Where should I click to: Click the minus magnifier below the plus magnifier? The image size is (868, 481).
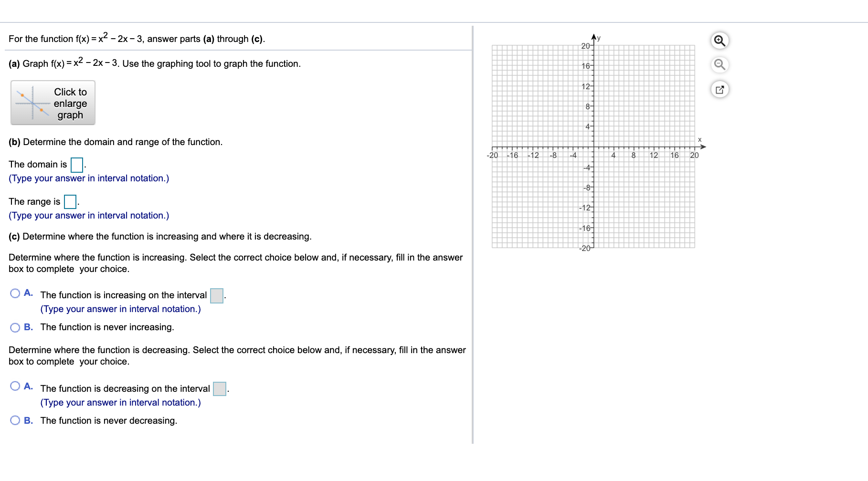pyautogui.click(x=720, y=65)
